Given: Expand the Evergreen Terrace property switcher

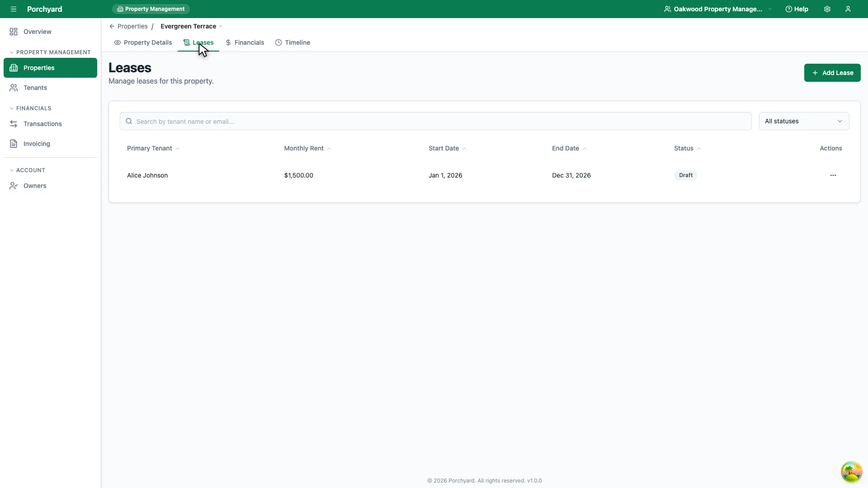Looking at the screenshot, I should point(192,26).
